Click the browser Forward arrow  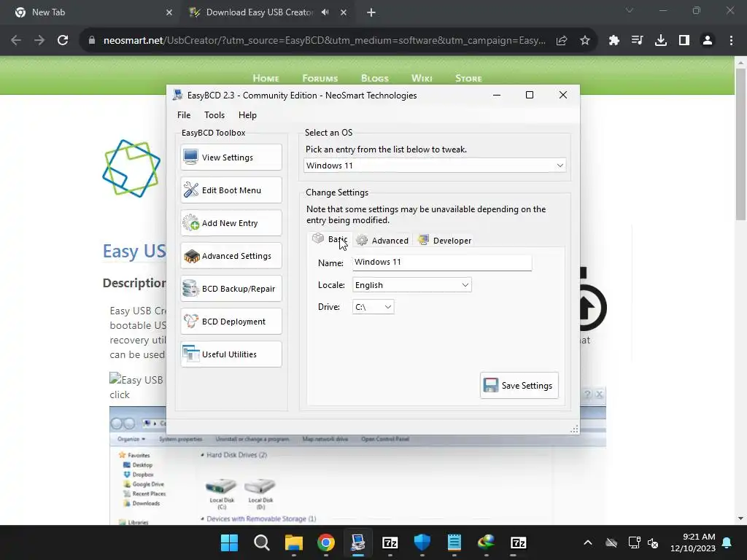click(39, 41)
